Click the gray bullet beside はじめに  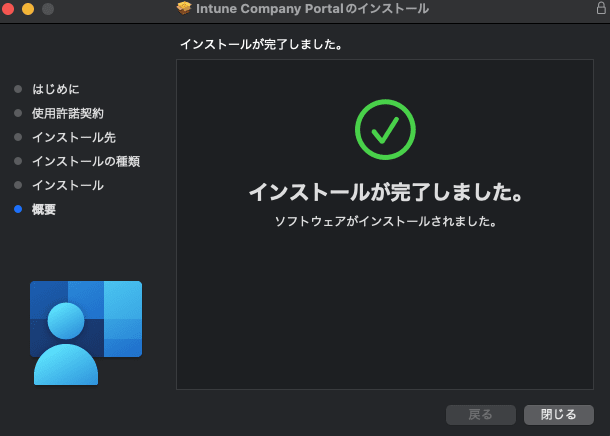click(18, 89)
